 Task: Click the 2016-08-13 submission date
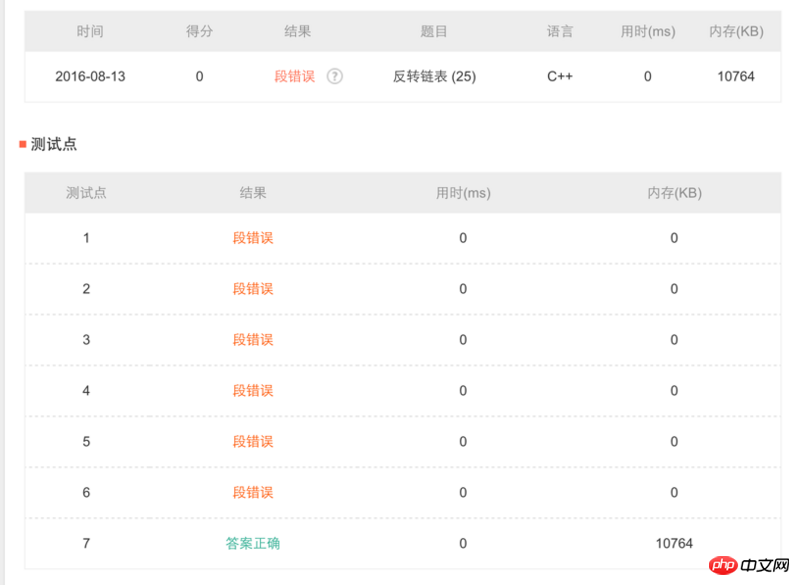[x=90, y=77]
